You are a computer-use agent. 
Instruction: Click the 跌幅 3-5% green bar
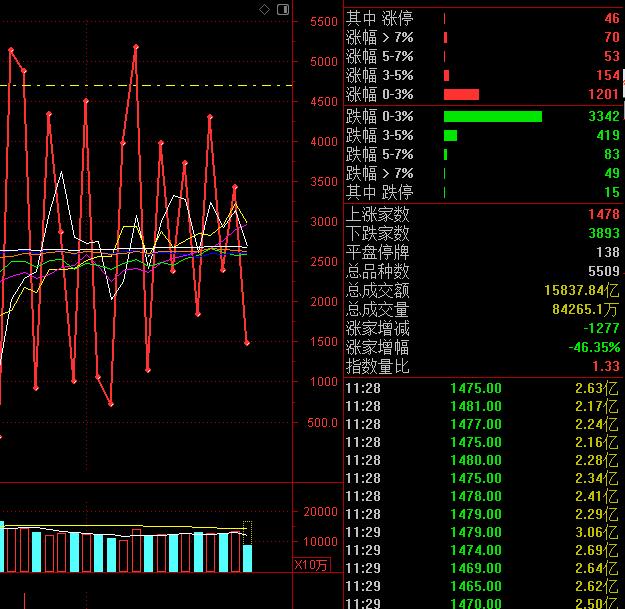pos(450,136)
